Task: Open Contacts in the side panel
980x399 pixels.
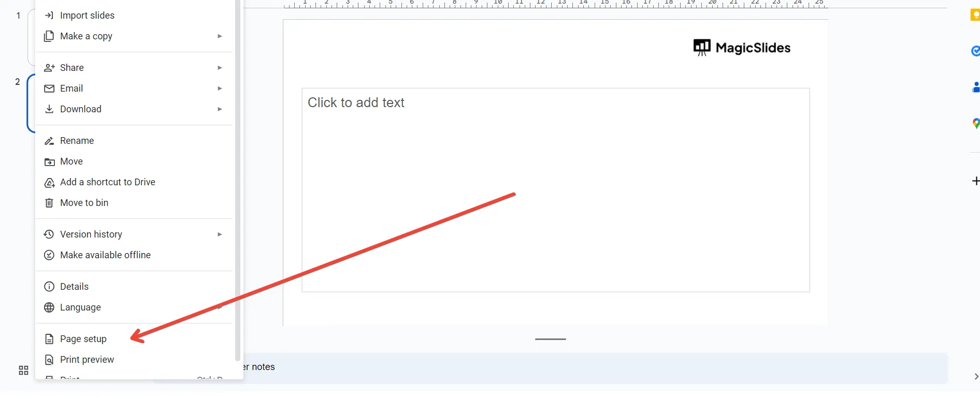Action: (x=976, y=87)
